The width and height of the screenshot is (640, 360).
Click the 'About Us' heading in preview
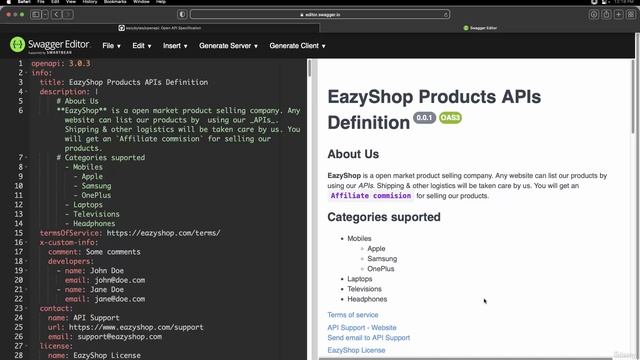pos(353,154)
